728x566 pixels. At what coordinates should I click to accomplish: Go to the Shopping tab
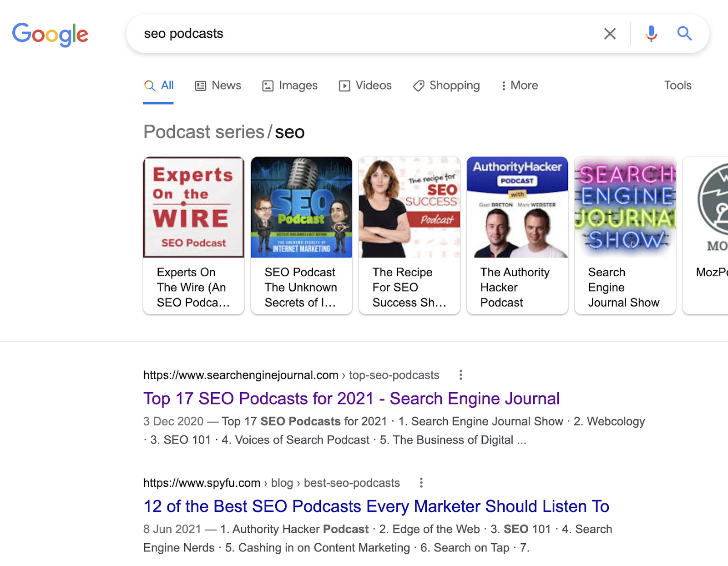(446, 86)
